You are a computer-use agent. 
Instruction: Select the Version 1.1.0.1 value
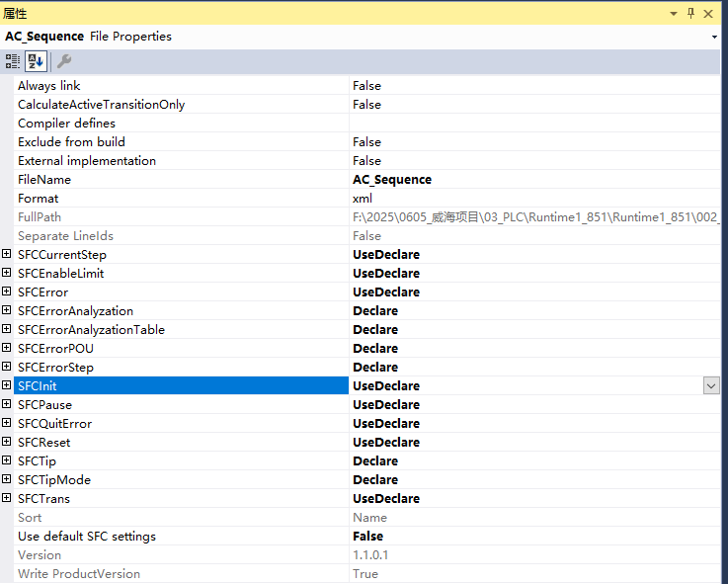click(x=370, y=554)
